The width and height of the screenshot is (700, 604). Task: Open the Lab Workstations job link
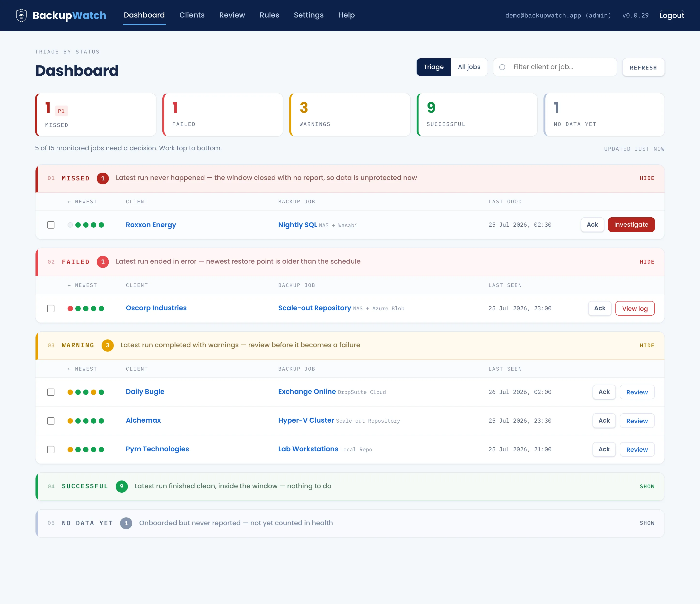[308, 449]
